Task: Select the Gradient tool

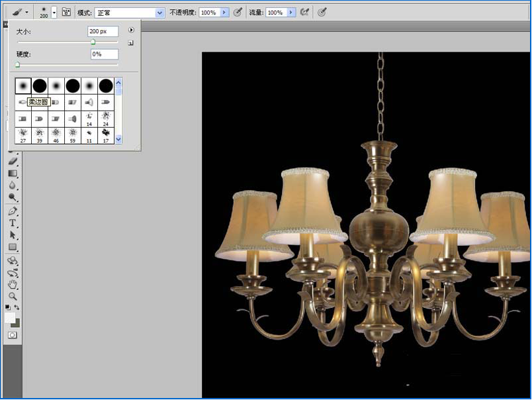Action: point(13,174)
